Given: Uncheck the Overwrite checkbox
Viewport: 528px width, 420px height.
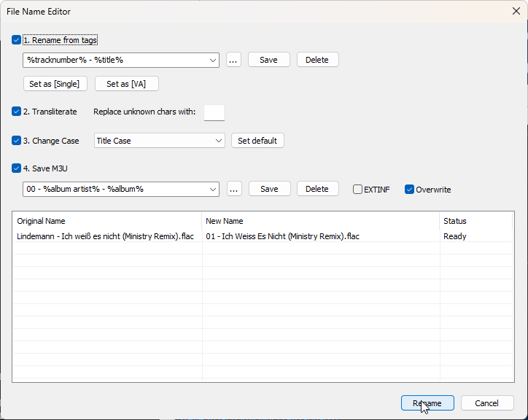Looking at the screenshot, I should [x=409, y=190].
